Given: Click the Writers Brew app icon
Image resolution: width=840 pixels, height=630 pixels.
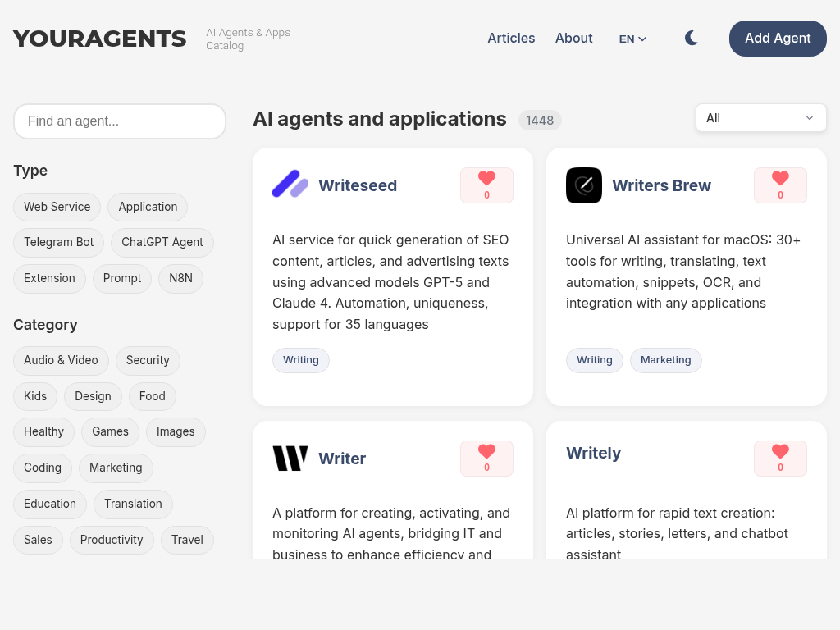Looking at the screenshot, I should pyautogui.click(x=584, y=185).
